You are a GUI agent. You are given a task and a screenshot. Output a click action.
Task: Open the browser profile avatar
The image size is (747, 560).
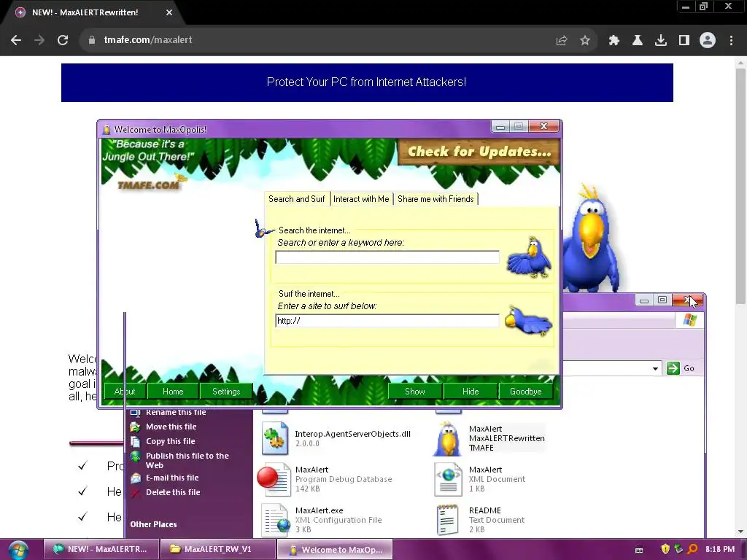(708, 40)
